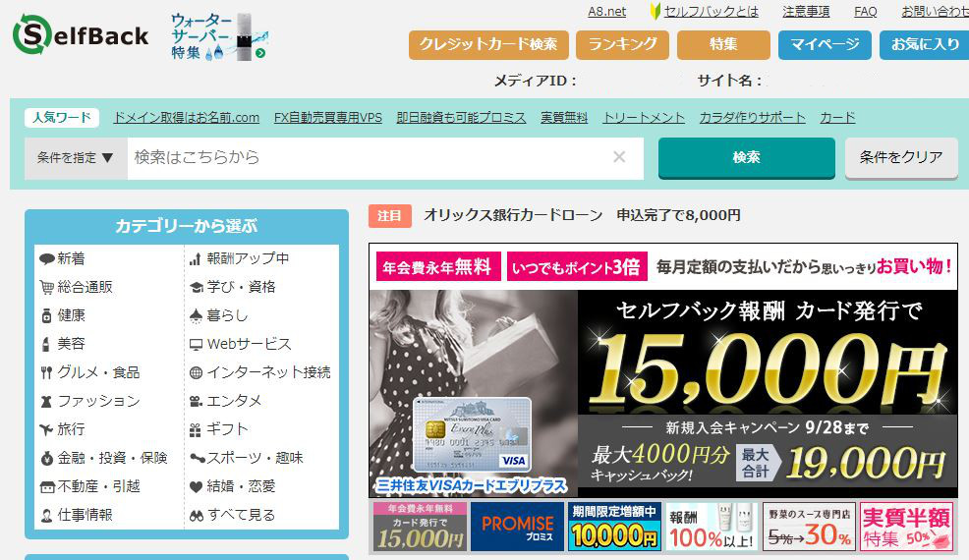The width and height of the screenshot is (969, 560).
Task: Click the FX自動売買専用VPS popular word
Action: pyautogui.click(x=328, y=118)
